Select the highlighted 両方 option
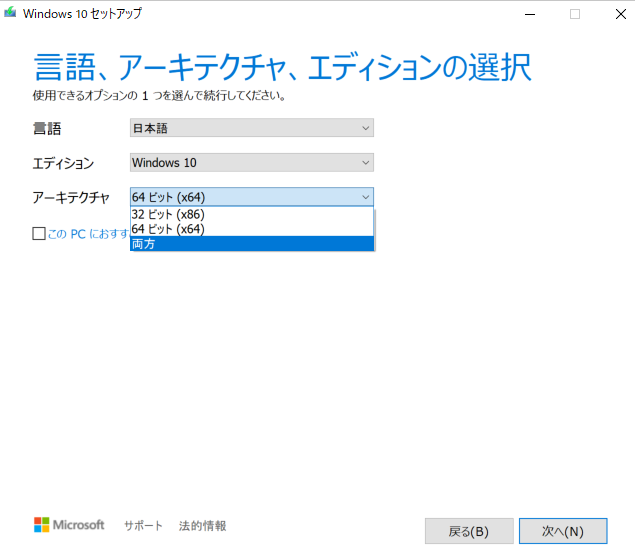Viewport: 635px width, 551px height. coord(251,244)
